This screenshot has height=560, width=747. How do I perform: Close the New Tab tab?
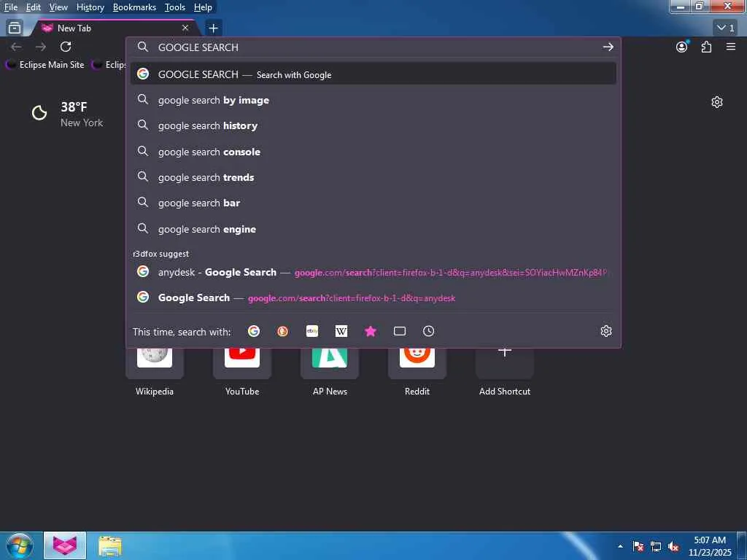click(x=185, y=28)
